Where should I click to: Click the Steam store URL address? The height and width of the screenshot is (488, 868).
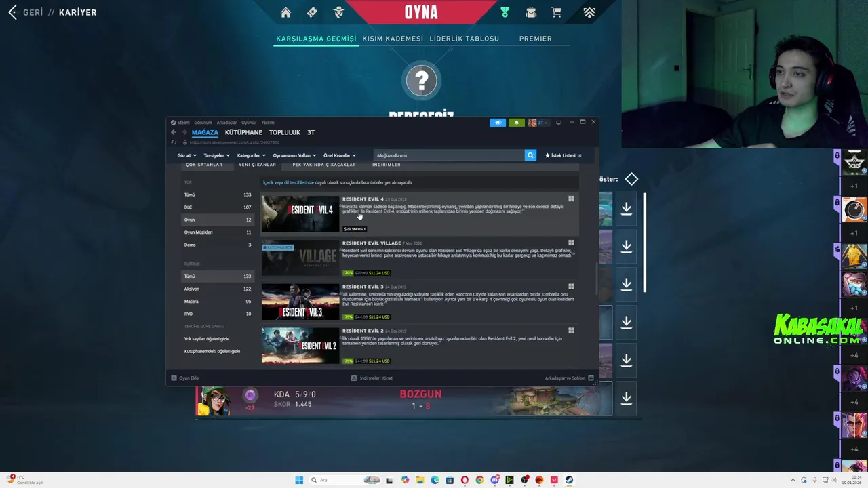pyautogui.click(x=235, y=142)
